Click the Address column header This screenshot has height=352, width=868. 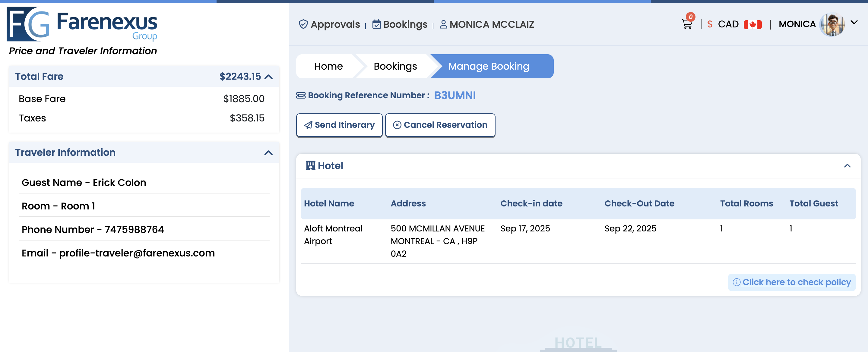[408, 203]
